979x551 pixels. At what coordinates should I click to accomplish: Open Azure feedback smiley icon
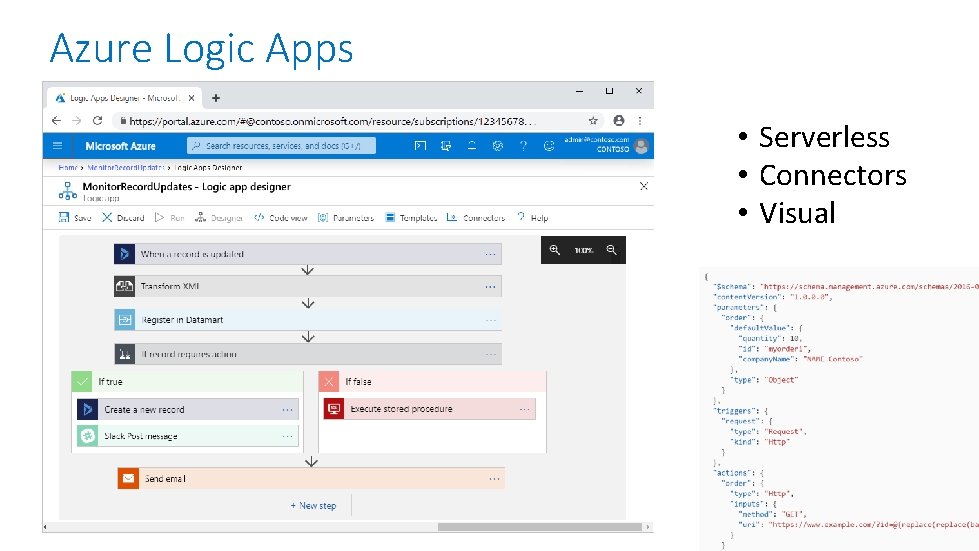549,145
